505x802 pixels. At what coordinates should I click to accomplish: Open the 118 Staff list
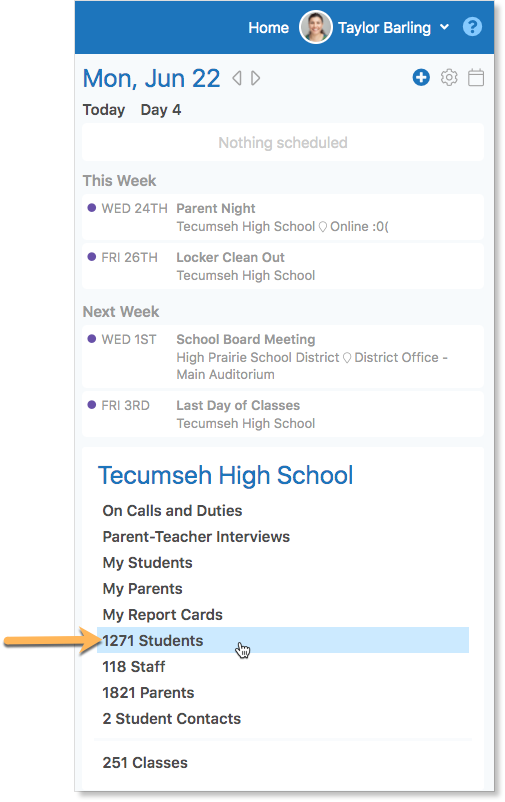tap(134, 666)
